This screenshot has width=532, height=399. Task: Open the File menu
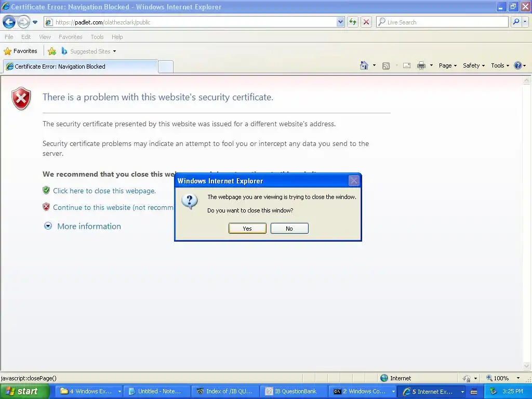pyautogui.click(x=9, y=37)
